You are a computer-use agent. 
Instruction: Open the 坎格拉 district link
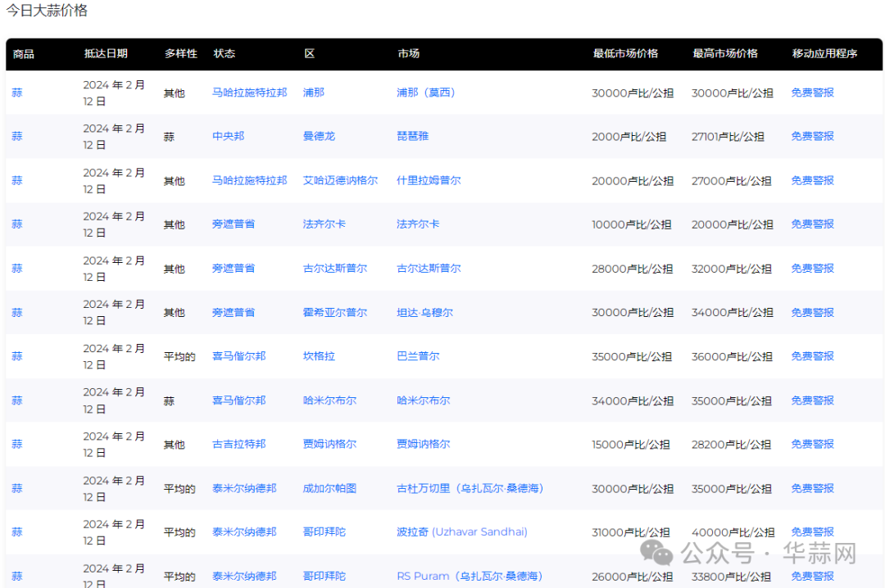319,356
